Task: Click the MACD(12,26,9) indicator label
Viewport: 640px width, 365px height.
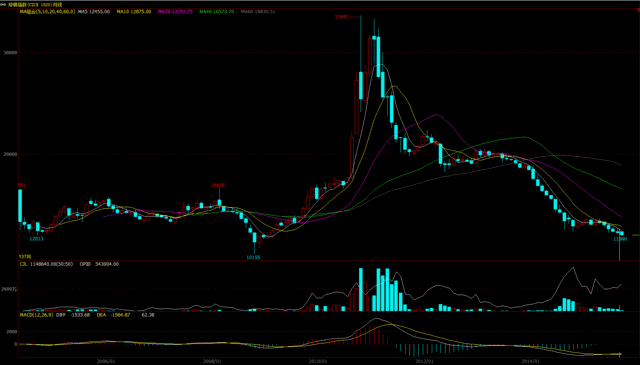Action: [x=36, y=315]
